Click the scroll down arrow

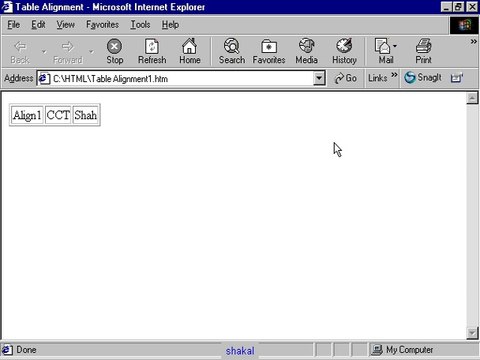(x=472, y=333)
